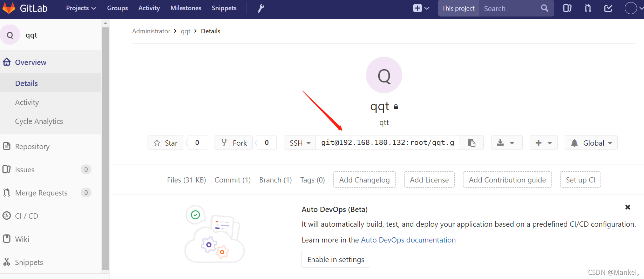Open the Wiki sidebar section
This screenshot has width=644, height=279.
(22, 239)
